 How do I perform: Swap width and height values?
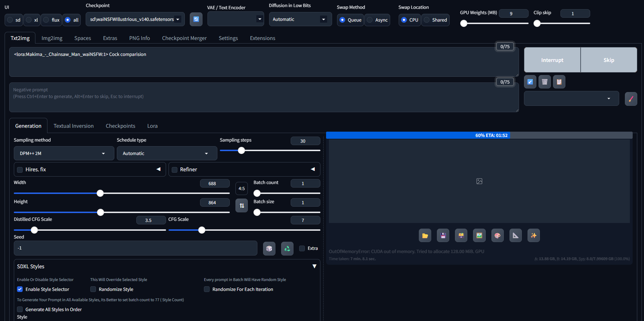(242, 205)
